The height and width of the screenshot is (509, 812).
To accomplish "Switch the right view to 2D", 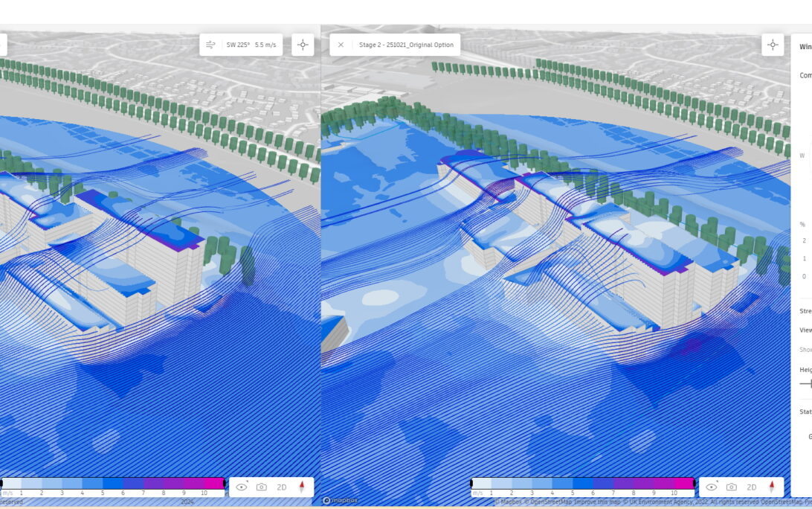I will tap(752, 487).
